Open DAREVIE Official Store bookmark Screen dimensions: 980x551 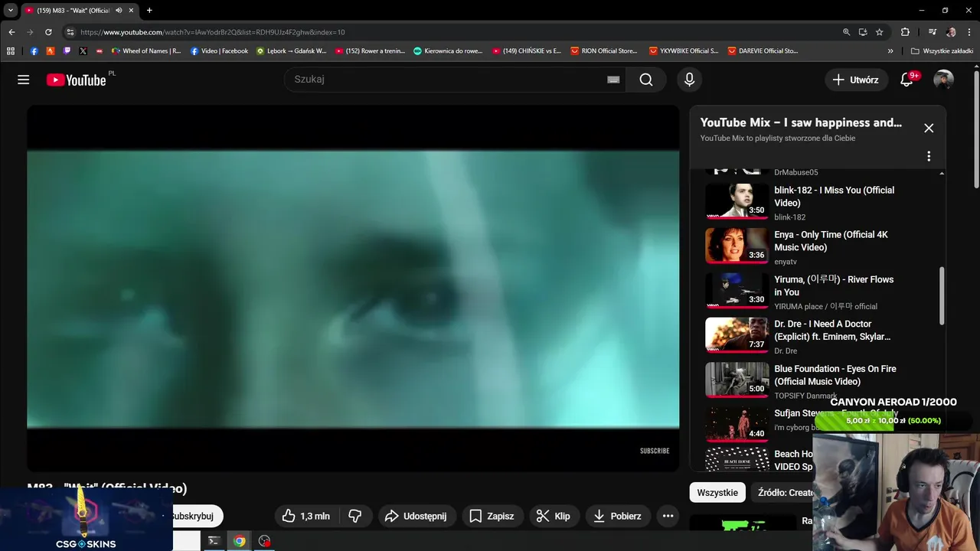pyautogui.click(x=762, y=51)
